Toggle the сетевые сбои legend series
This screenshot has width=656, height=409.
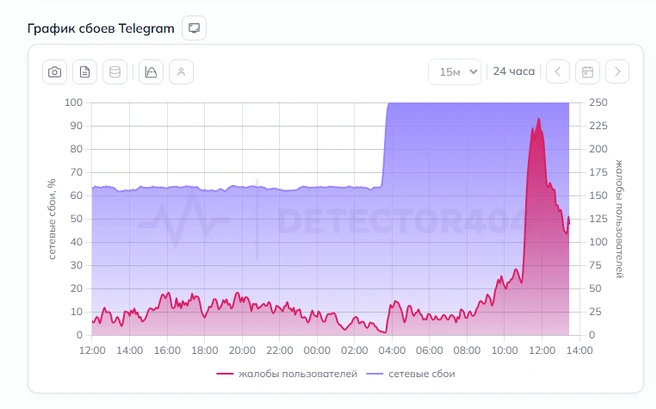pyautogui.click(x=411, y=374)
